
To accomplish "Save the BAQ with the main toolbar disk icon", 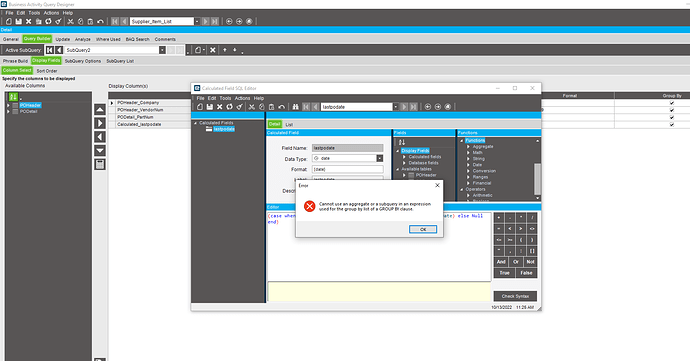I will (x=18, y=21).
